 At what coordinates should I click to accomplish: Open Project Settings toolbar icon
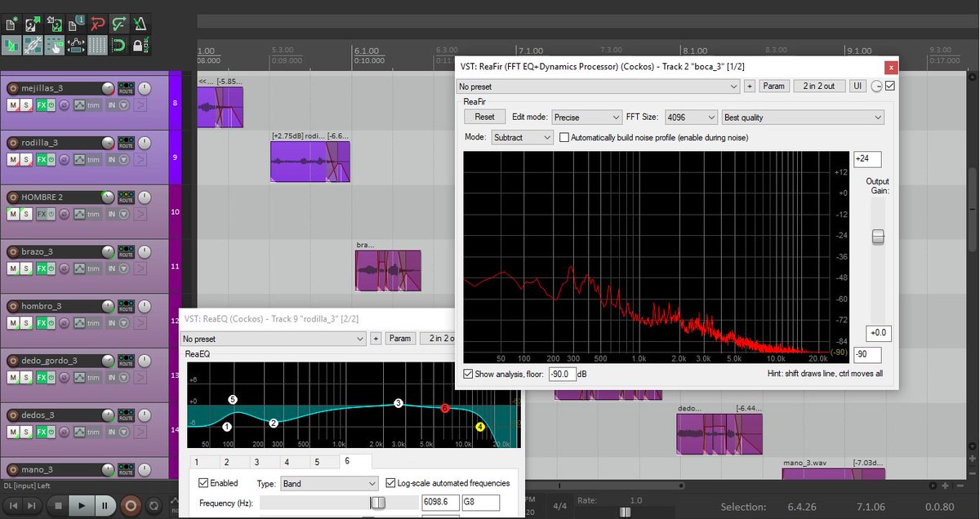pos(76,24)
